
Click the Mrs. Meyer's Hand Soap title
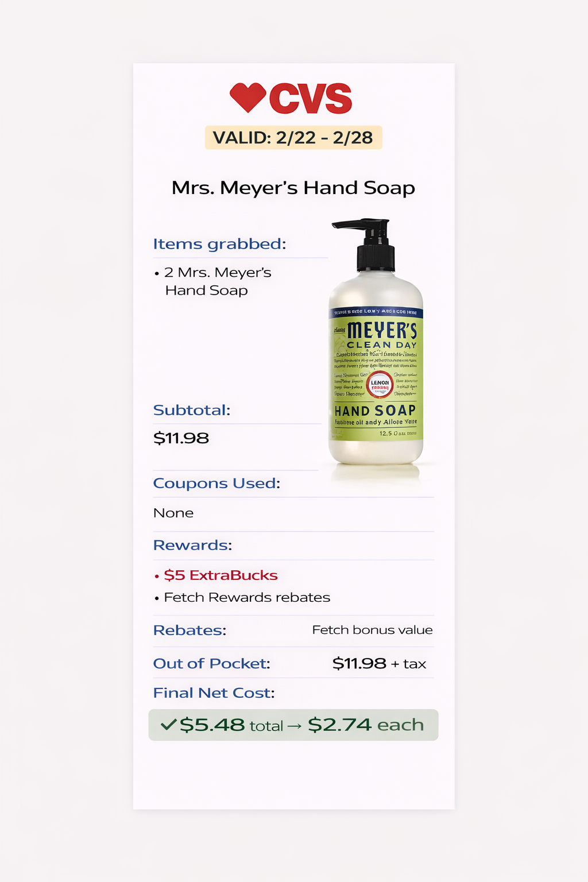click(x=293, y=188)
